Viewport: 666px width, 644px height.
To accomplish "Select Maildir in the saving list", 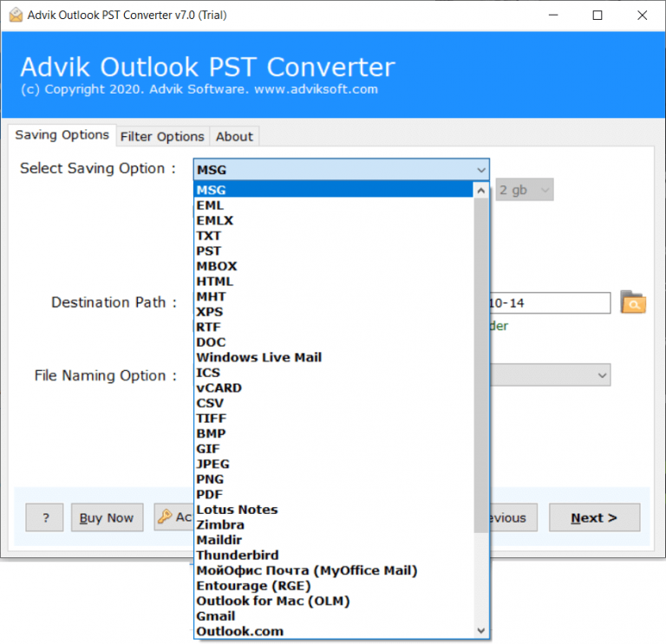I will click(x=334, y=540).
